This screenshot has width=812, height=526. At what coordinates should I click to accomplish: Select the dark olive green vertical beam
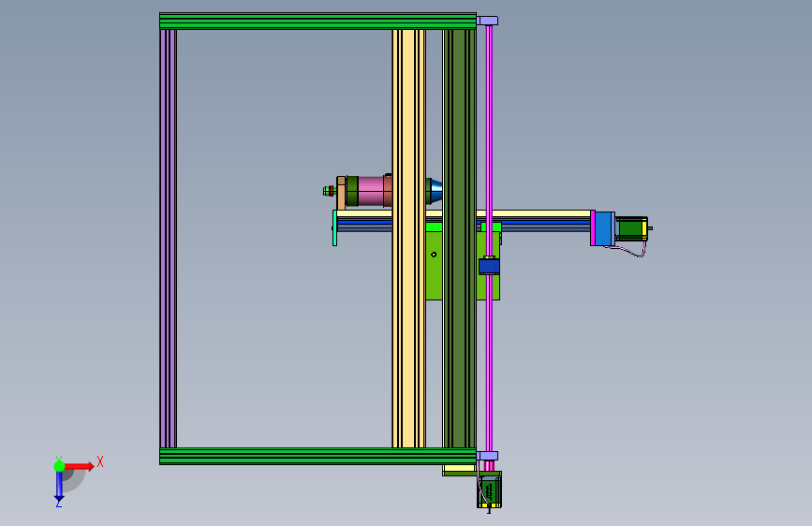coord(459,239)
